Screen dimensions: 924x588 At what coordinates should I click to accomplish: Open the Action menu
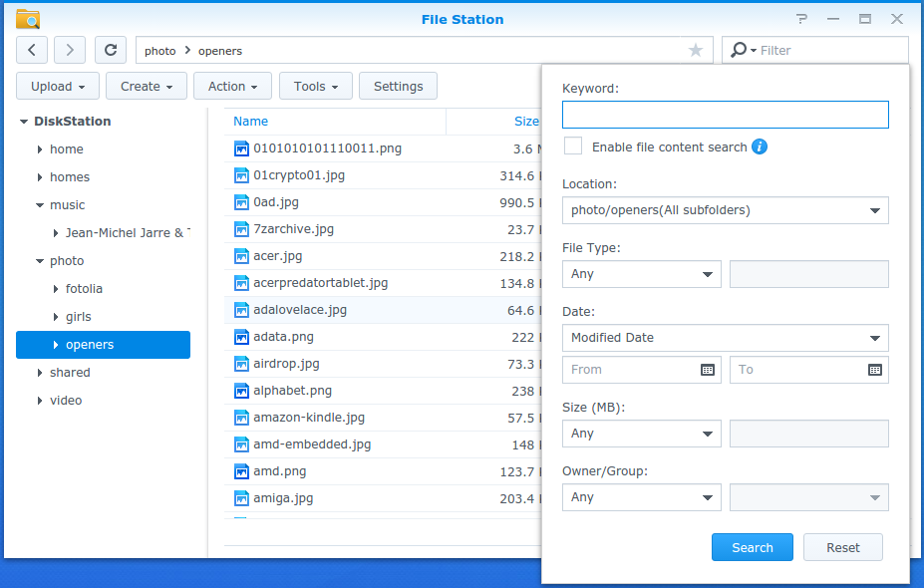click(233, 86)
